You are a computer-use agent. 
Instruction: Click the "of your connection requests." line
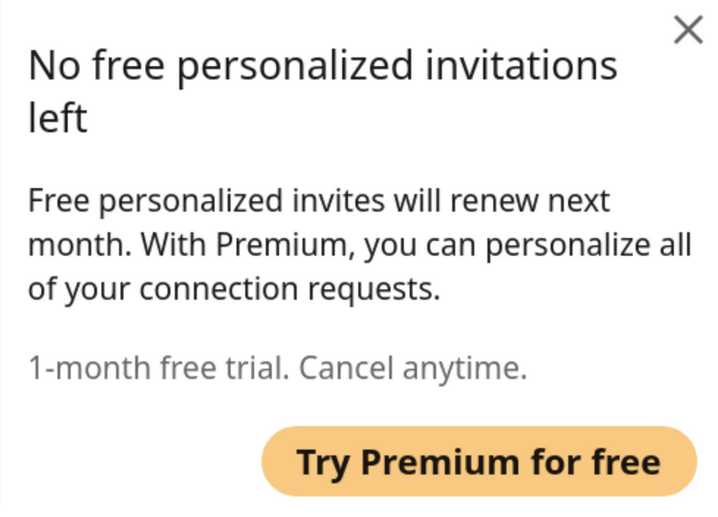[x=234, y=289]
